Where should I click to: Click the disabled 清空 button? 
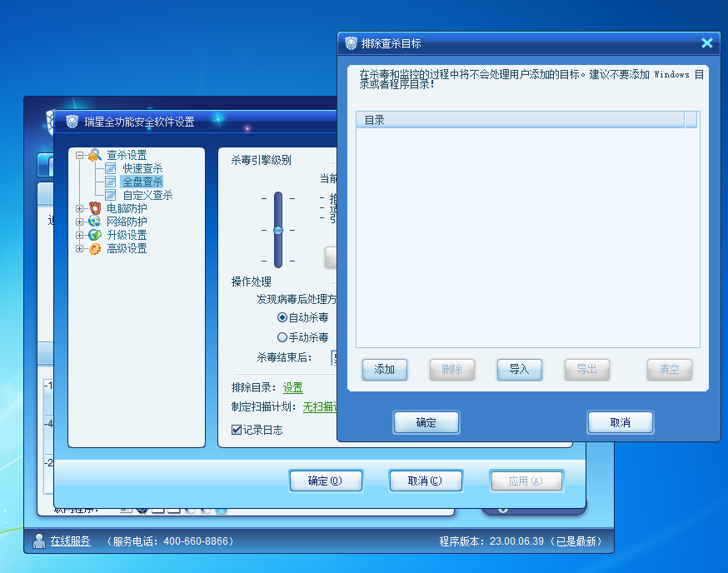coord(669,370)
